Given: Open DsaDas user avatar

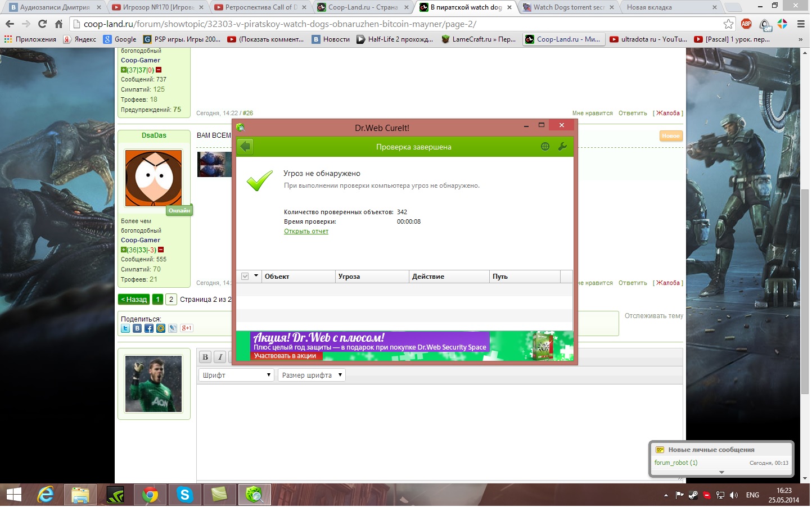Looking at the screenshot, I should (154, 178).
